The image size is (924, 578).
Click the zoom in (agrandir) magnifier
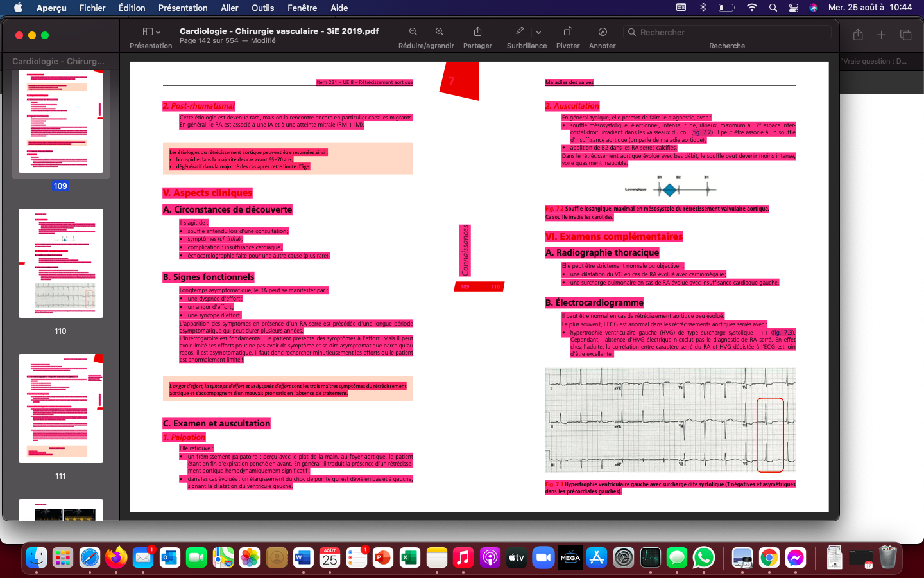click(440, 31)
